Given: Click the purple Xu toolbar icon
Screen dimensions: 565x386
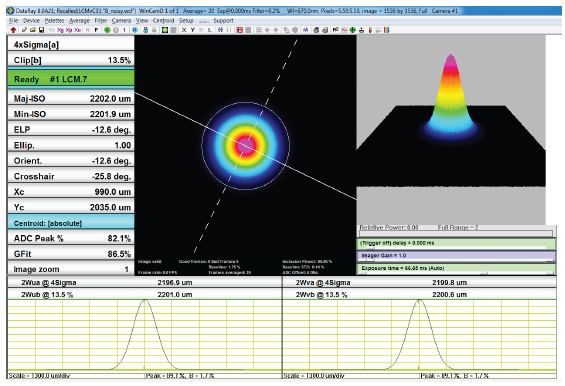Looking at the screenshot, I should 77,30.
